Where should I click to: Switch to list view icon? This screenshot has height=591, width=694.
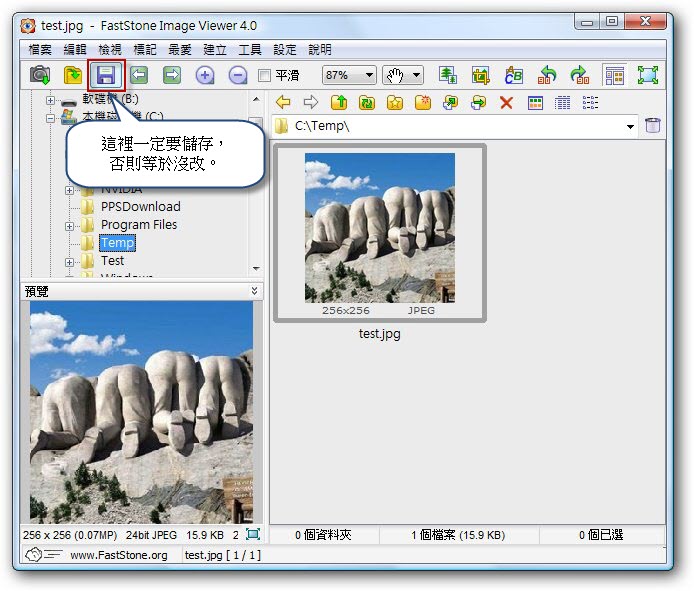click(x=590, y=103)
